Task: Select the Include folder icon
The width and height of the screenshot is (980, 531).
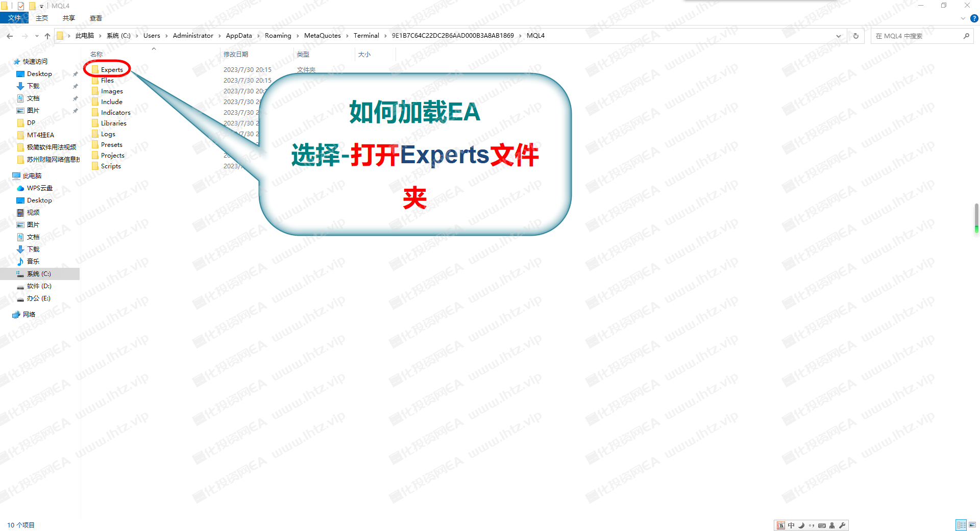Action: pyautogui.click(x=95, y=102)
